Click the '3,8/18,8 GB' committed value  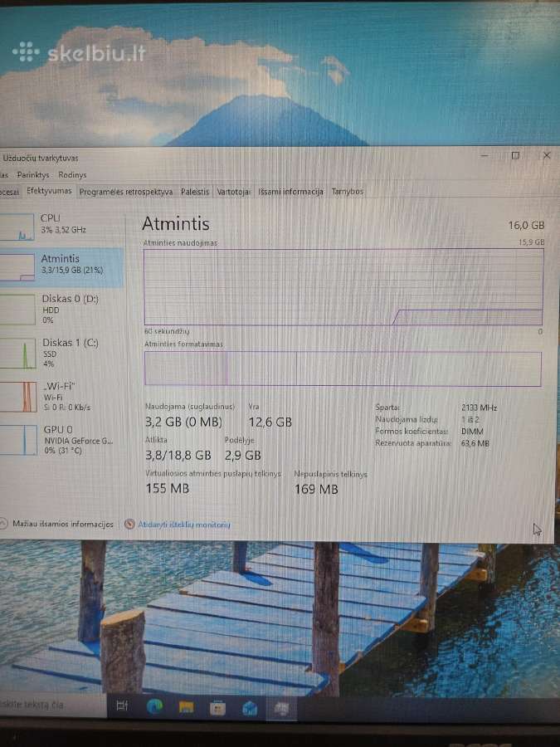tap(178, 456)
